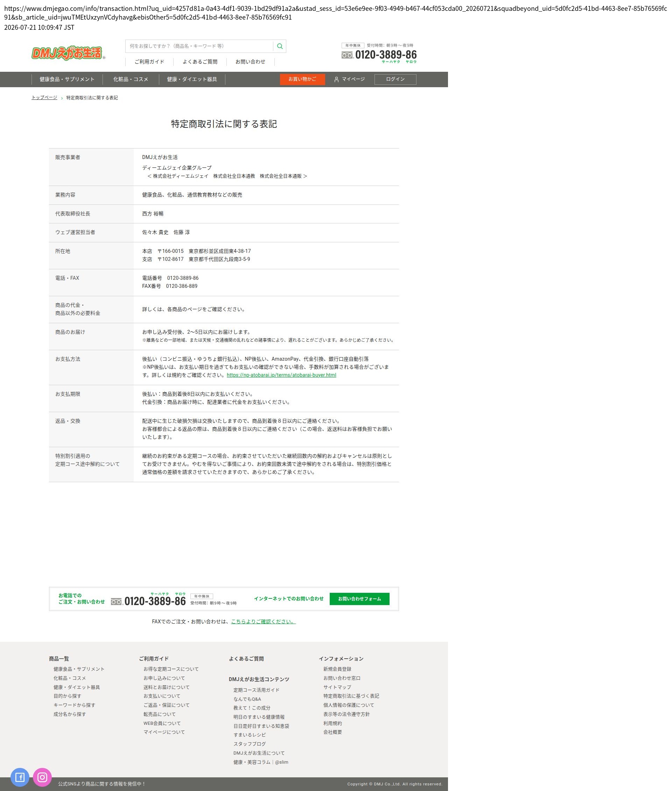The width and height of the screenshot is (672, 791).
Task: Open footer DMJえがお生活について link
Action: [259, 753]
